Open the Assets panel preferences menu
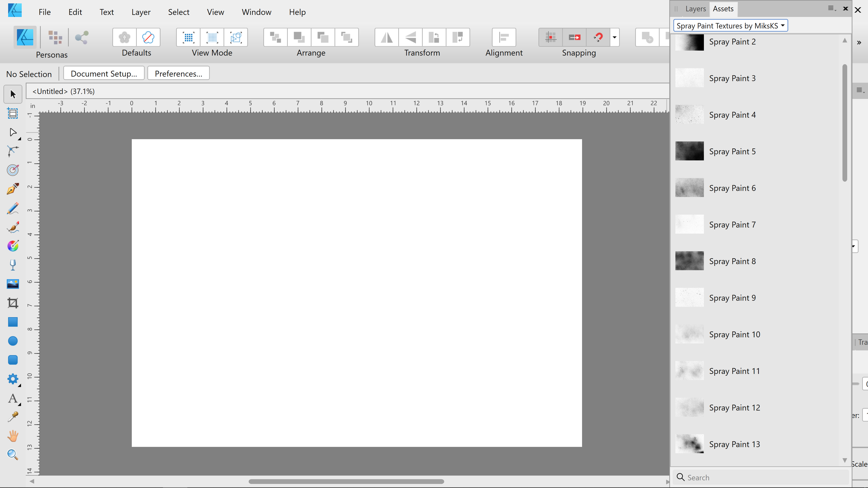Image resolution: width=868 pixels, height=488 pixels. click(832, 8)
